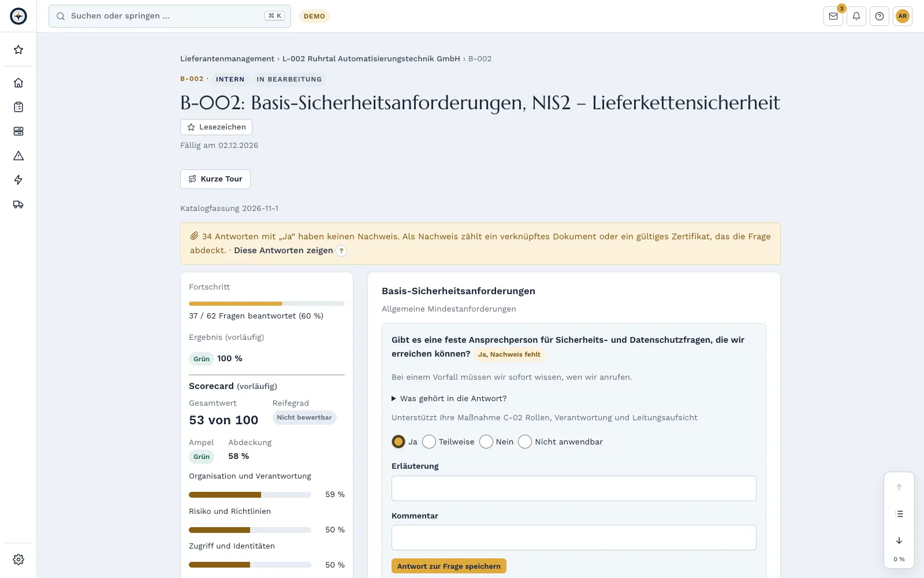Click Organisation und Verantwortung 59 % bar
Viewport: 924px width, 578px height.
pos(250,495)
